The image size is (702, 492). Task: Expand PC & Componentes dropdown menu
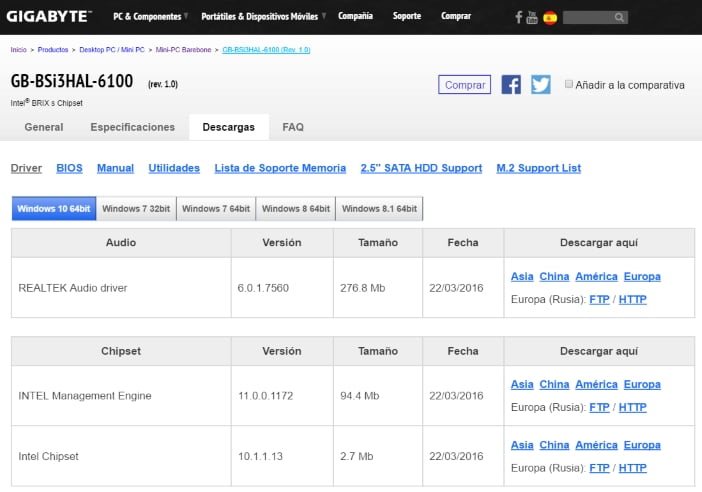(150, 17)
